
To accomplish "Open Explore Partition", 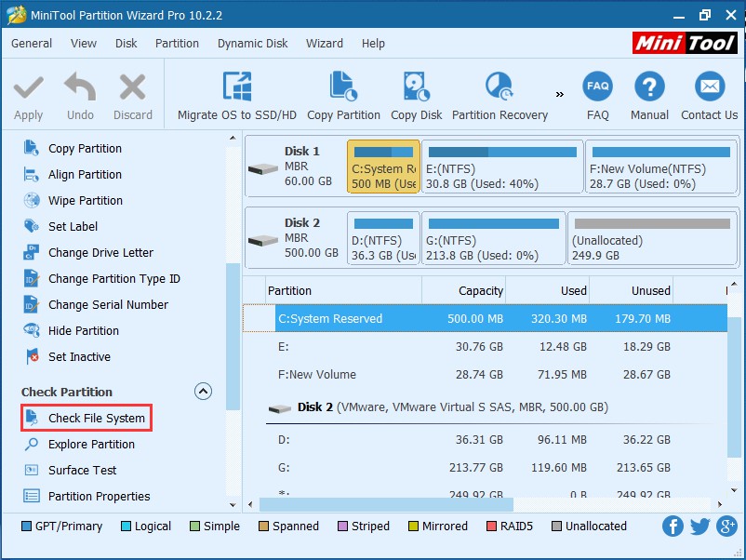I will coord(91,445).
